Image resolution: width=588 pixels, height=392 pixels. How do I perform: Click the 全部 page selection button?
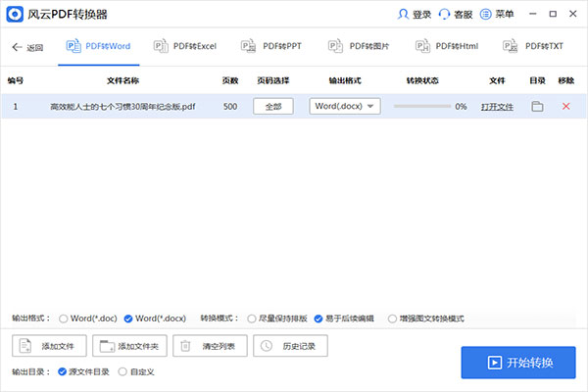click(x=273, y=107)
